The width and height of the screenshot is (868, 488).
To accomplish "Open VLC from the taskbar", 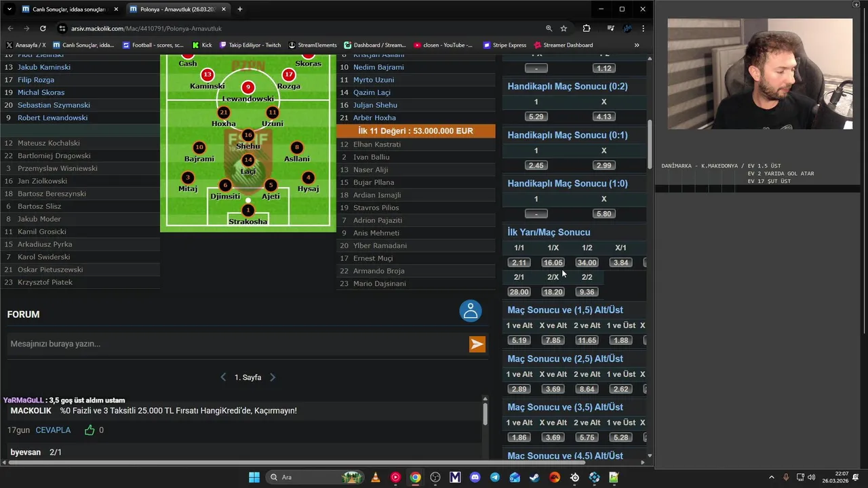I will click(x=376, y=477).
